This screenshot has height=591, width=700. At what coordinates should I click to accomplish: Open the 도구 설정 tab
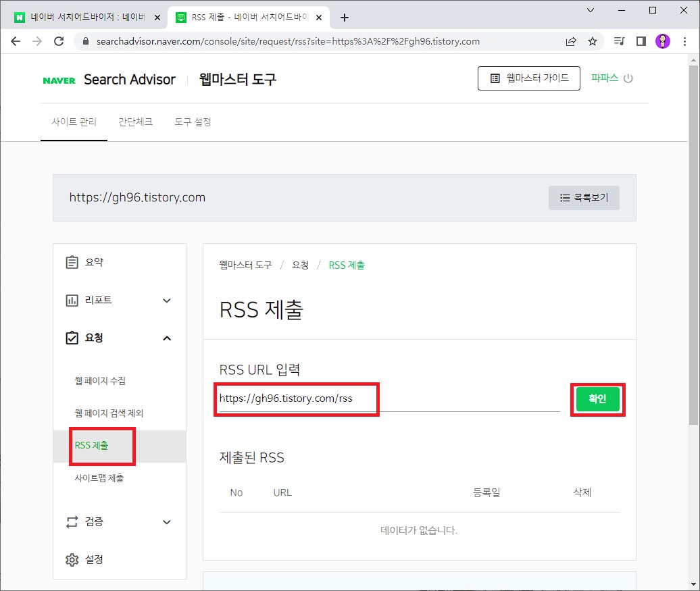(x=193, y=122)
